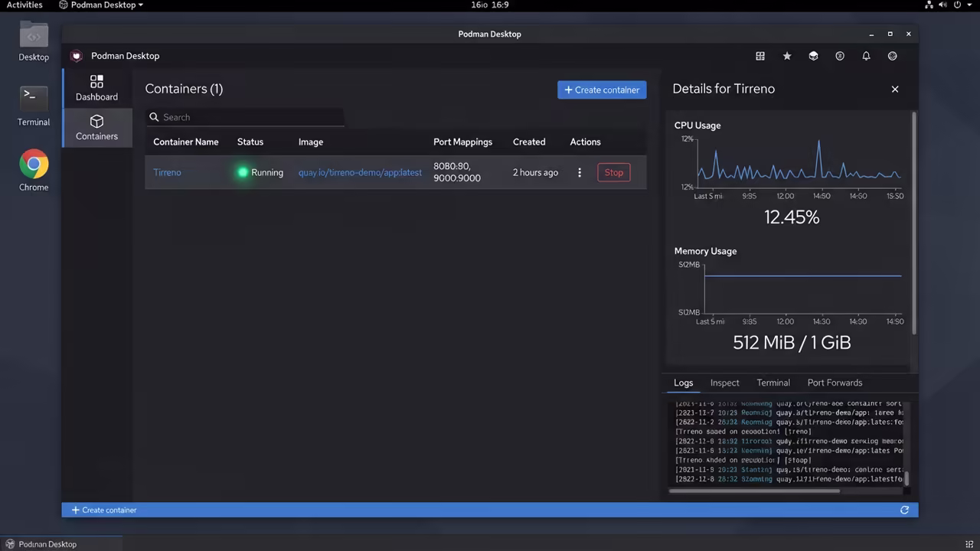This screenshot has width=980, height=551.
Task: Open the Activities overview
Action: [24, 5]
